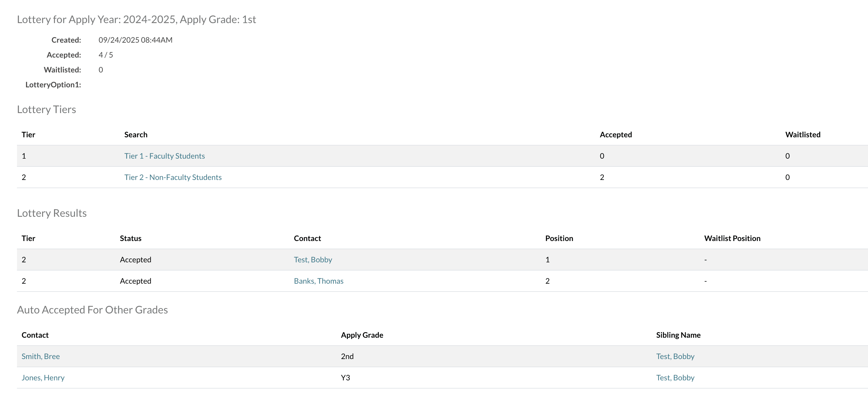The height and width of the screenshot is (416, 868).
Task: Click the Lottery Results section heading
Action: pos(52,213)
